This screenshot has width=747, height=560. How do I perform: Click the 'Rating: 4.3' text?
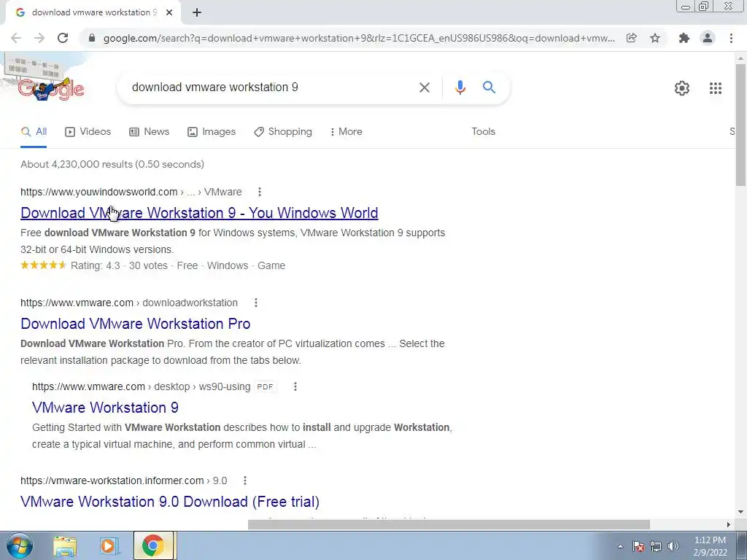96,265
